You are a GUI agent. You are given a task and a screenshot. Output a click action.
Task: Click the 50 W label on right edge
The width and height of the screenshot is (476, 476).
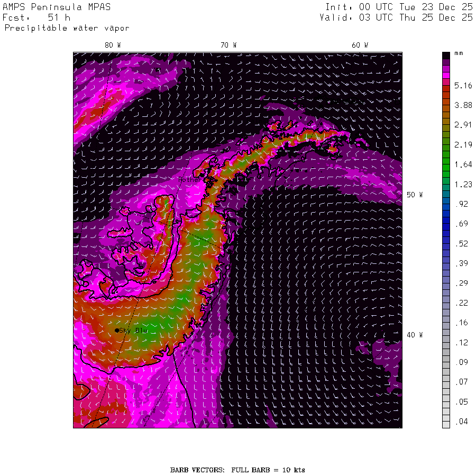tap(414, 195)
